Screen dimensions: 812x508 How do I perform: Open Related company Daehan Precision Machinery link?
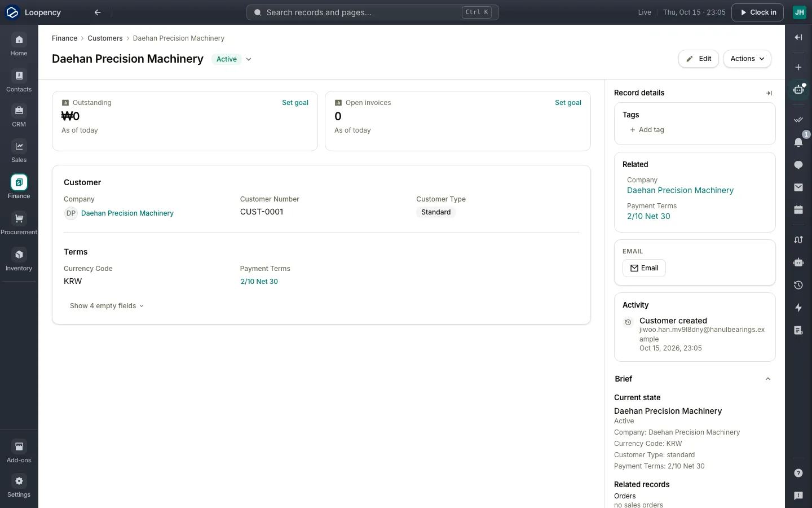(680, 191)
